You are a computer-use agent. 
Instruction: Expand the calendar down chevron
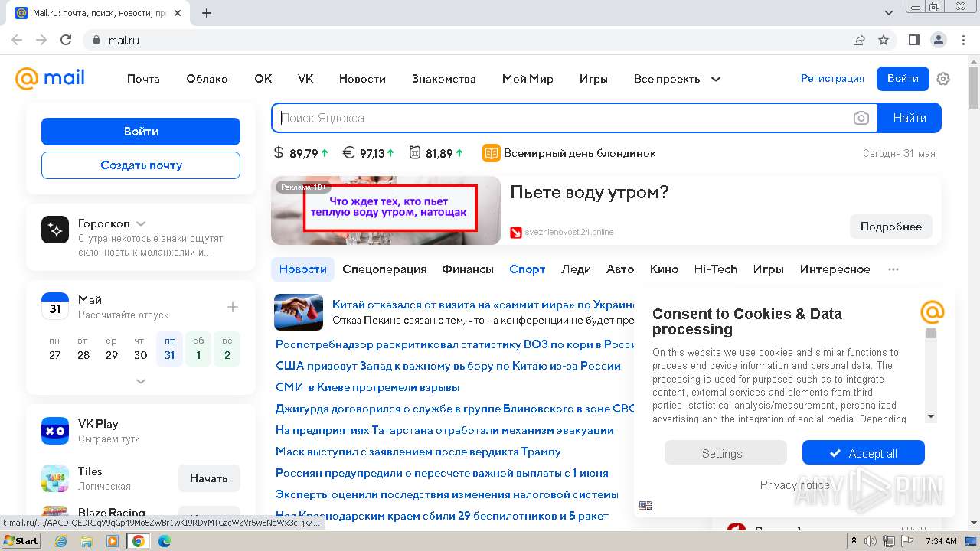141,381
